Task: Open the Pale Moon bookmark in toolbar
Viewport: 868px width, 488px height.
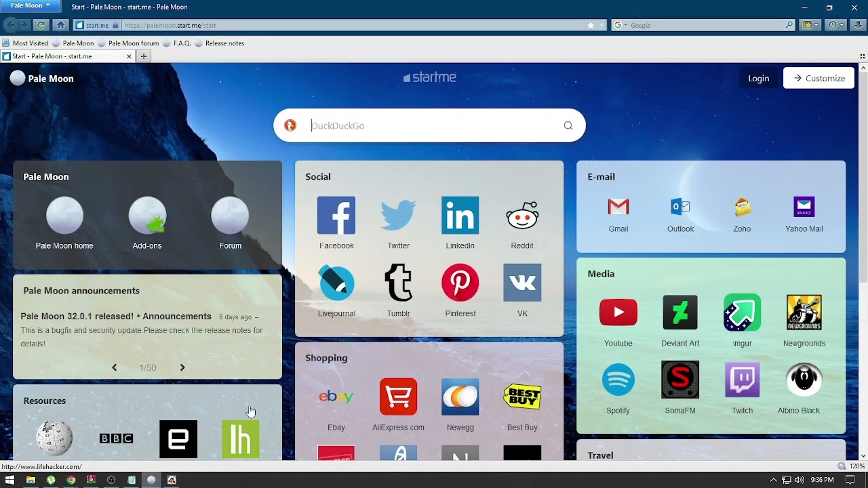Action: coord(73,43)
